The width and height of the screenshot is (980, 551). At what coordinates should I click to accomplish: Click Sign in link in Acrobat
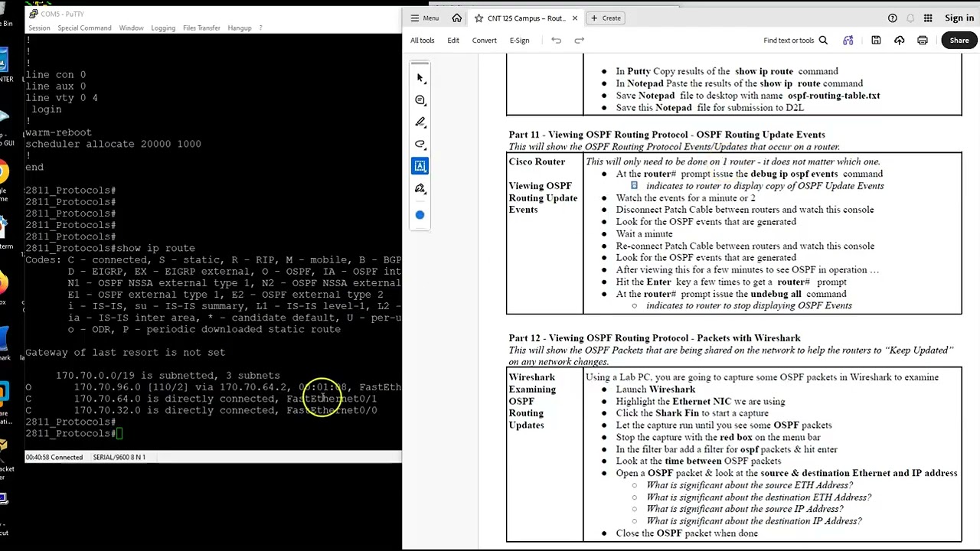[959, 18]
